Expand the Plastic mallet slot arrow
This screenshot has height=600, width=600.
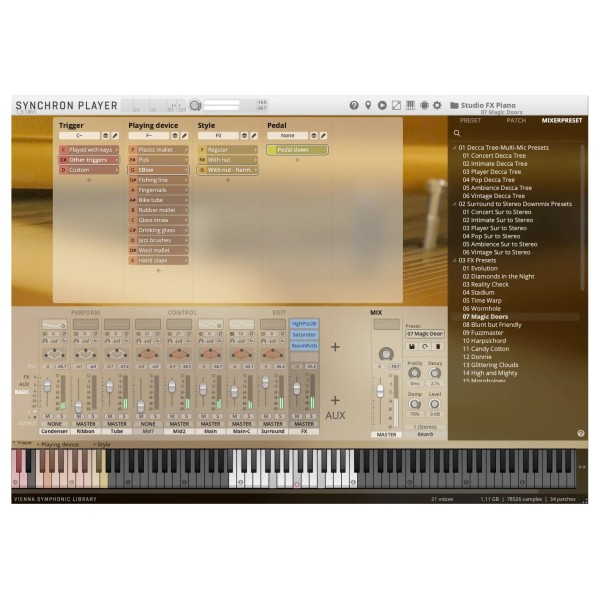pyautogui.click(x=186, y=150)
